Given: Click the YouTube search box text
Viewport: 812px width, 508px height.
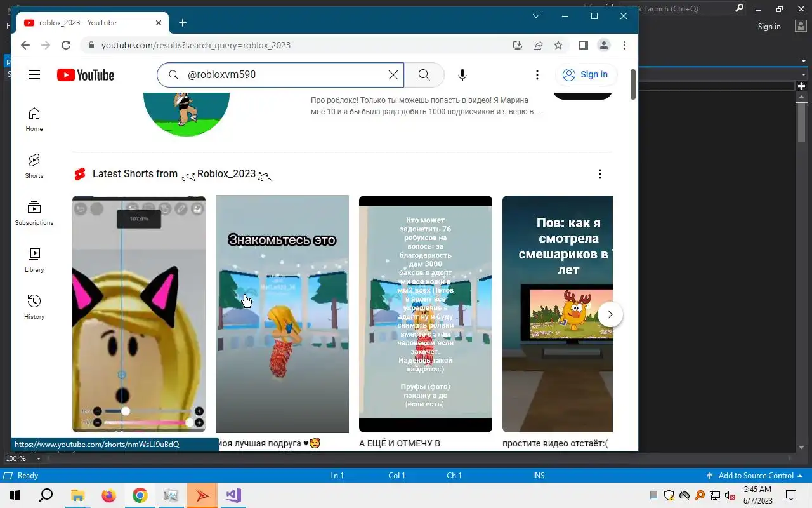Looking at the screenshot, I should click(x=221, y=75).
